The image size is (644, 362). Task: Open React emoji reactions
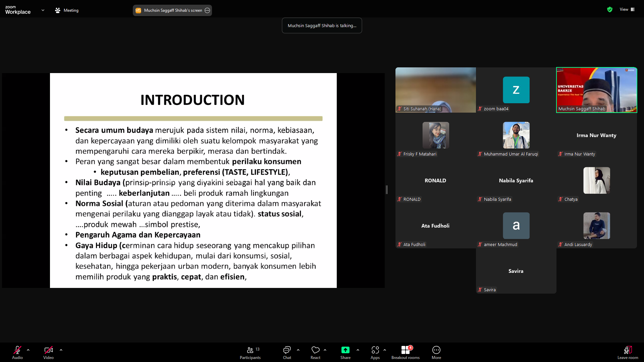pyautogui.click(x=315, y=352)
